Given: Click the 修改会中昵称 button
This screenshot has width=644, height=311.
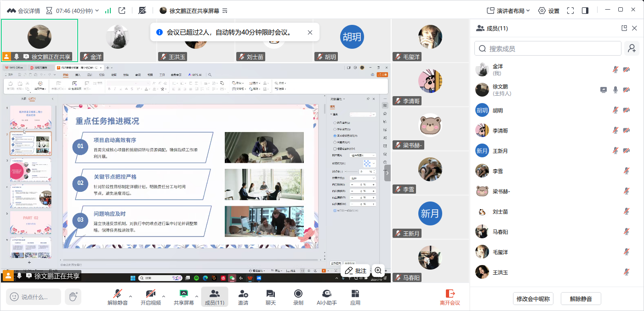Looking at the screenshot, I should click(533, 299).
